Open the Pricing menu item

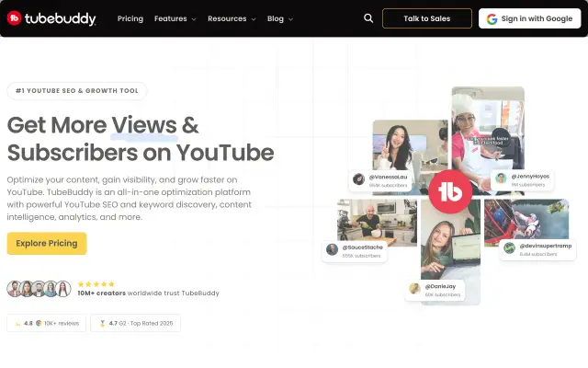click(130, 18)
